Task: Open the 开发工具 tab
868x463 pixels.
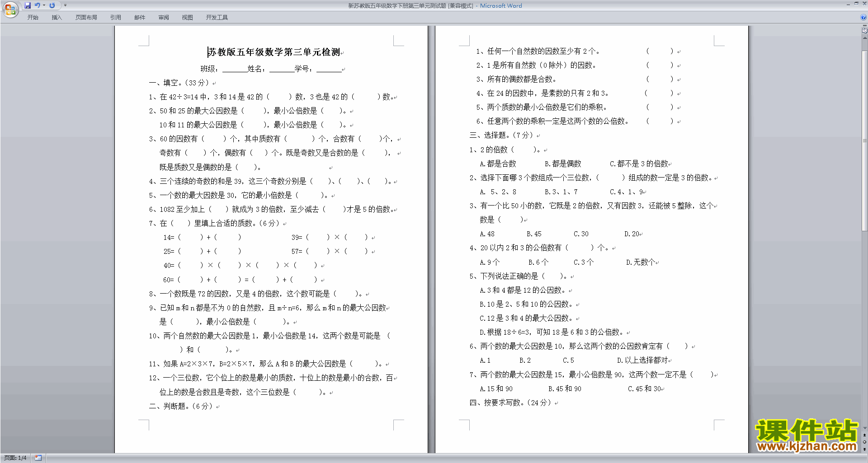Action: [x=217, y=18]
